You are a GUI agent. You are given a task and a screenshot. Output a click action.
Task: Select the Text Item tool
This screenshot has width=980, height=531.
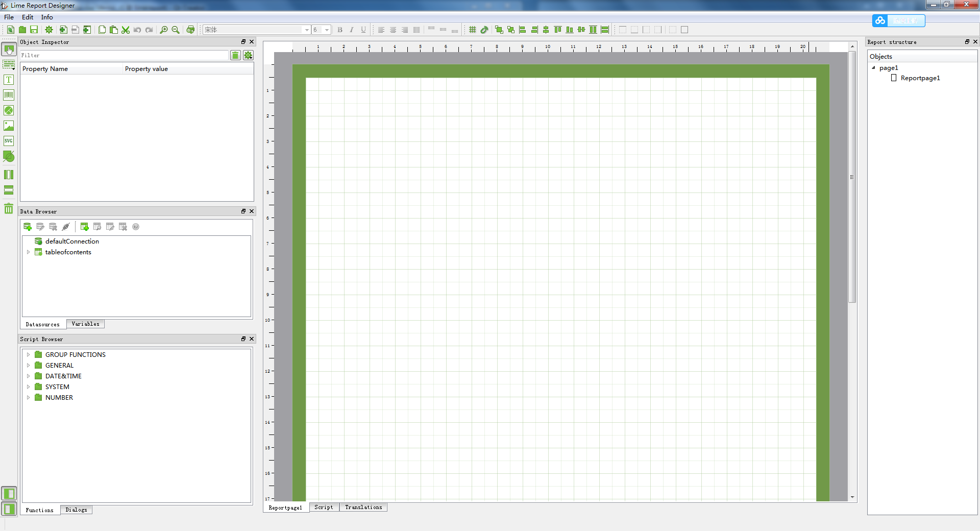point(9,80)
